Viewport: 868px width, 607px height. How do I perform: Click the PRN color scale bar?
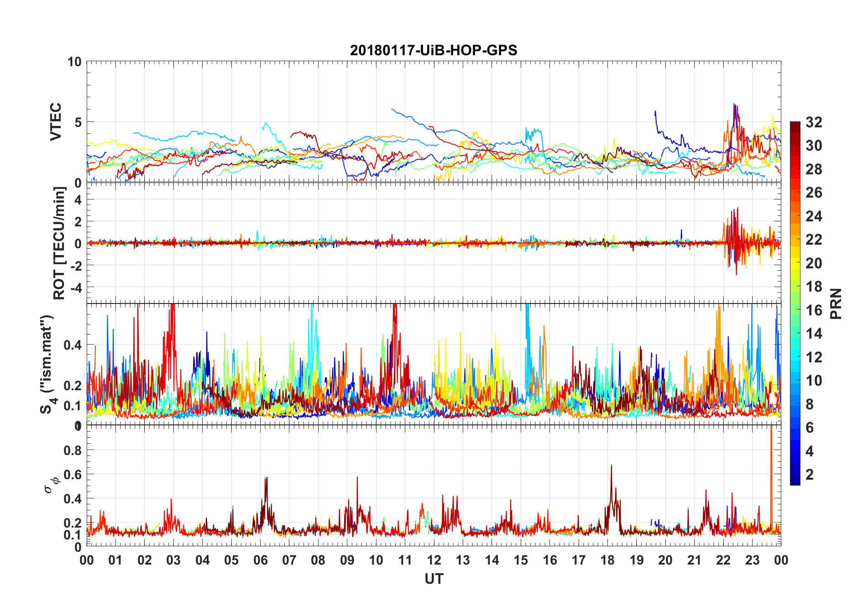tap(795, 303)
